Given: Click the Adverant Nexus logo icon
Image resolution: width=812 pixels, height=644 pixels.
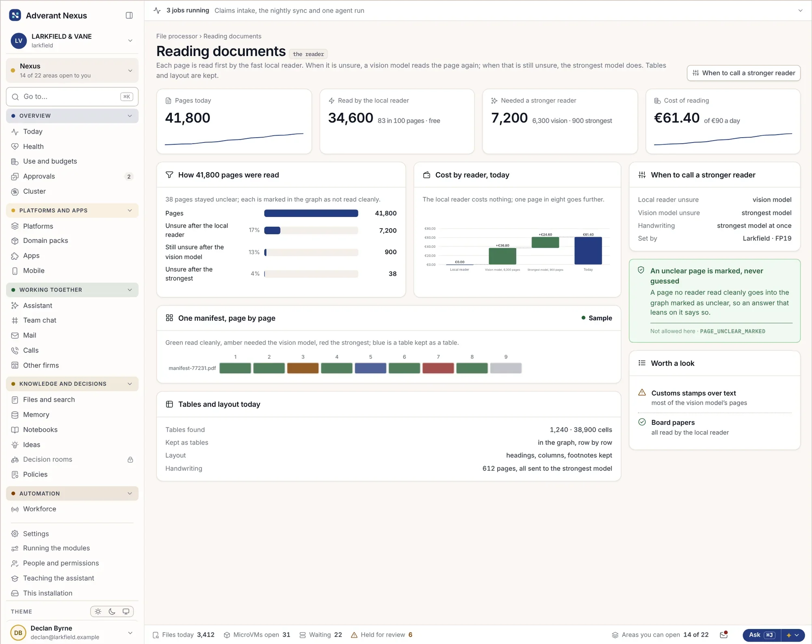Looking at the screenshot, I should (x=15, y=15).
